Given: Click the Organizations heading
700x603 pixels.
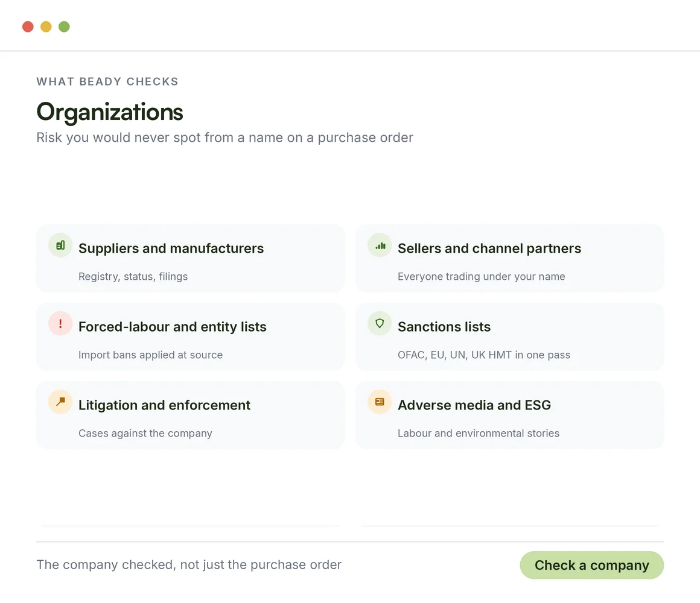Looking at the screenshot, I should pyautogui.click(x=110, y=112).
